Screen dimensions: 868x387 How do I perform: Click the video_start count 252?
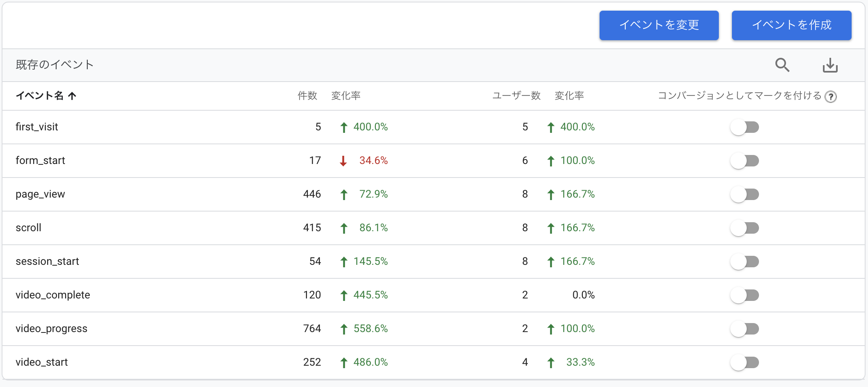[x=312, y=362]
